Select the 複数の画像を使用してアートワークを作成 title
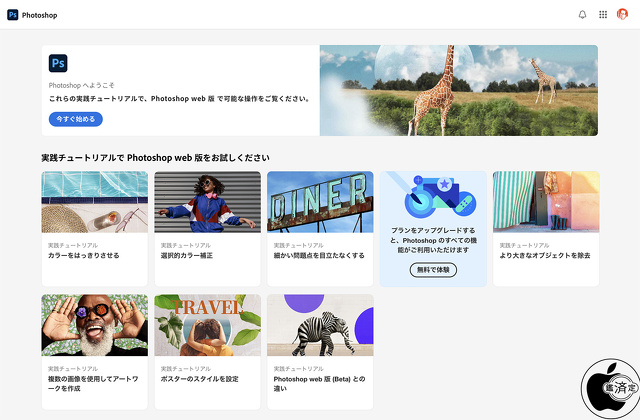The width and height of the screenshot is (640, 420). tap(93, 384)
